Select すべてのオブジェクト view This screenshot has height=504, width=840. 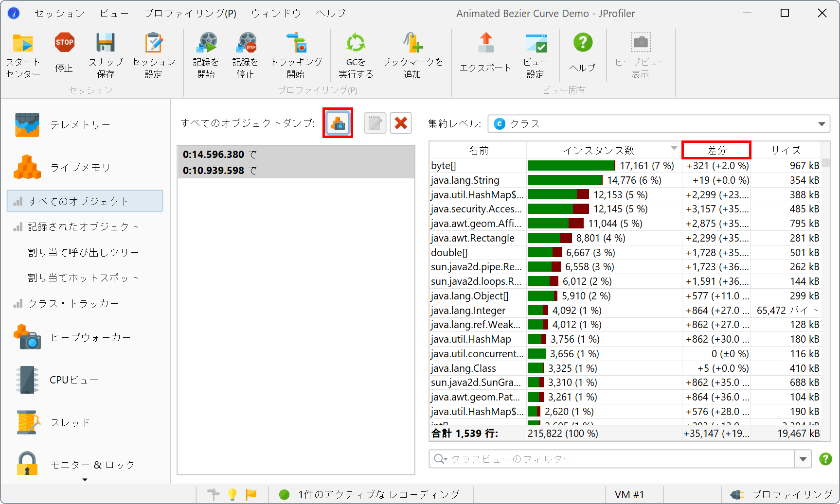point(85,201)
